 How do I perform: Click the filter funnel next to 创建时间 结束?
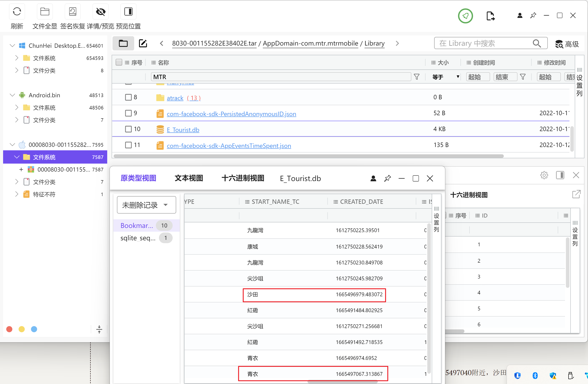coord(523,77)
